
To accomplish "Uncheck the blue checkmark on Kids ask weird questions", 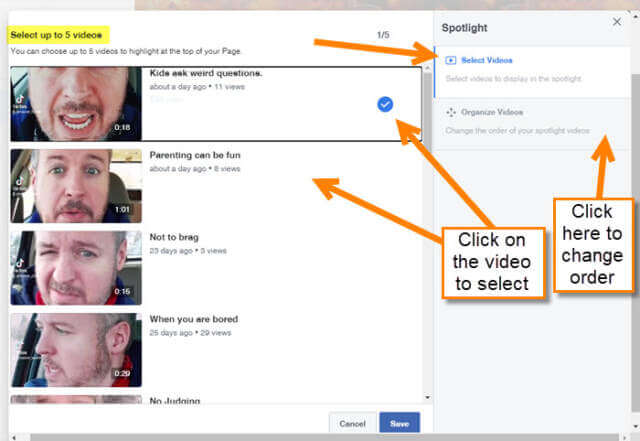I will 385,105.
